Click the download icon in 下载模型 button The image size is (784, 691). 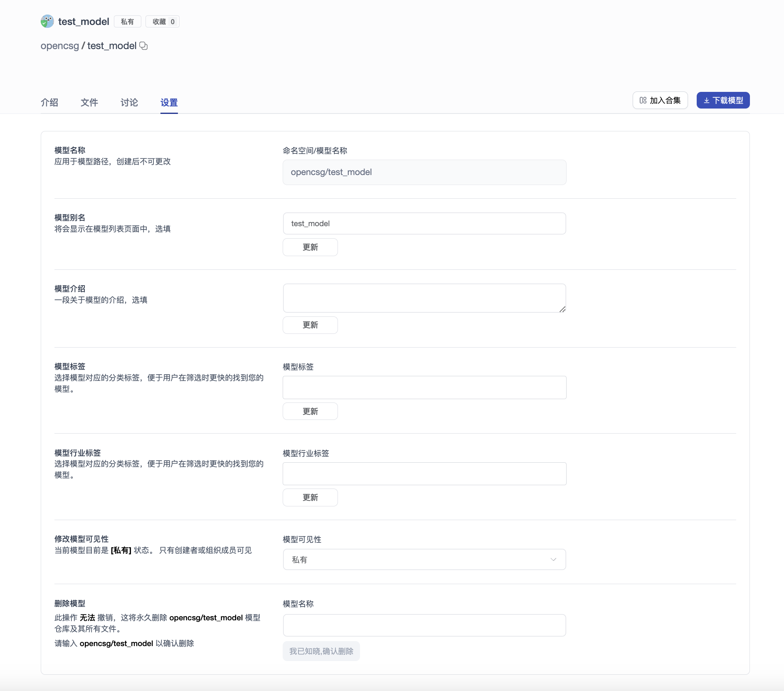pos(708,100)
